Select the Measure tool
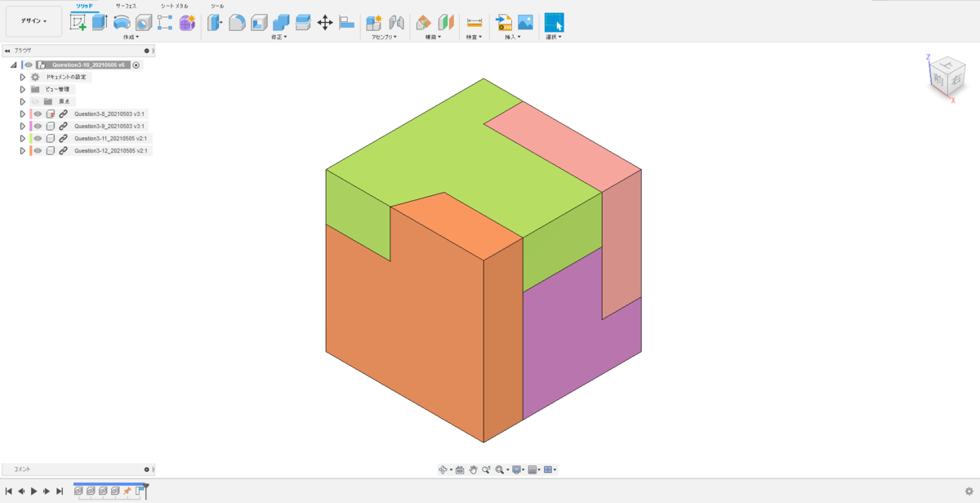 pos(474,23)
